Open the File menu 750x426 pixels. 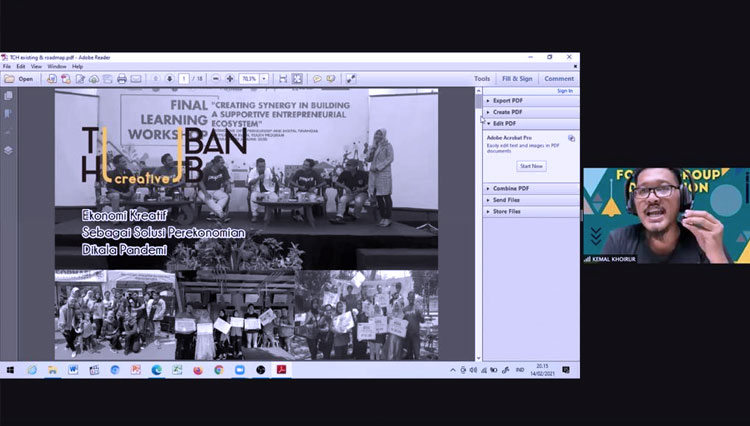click(7, 66)
